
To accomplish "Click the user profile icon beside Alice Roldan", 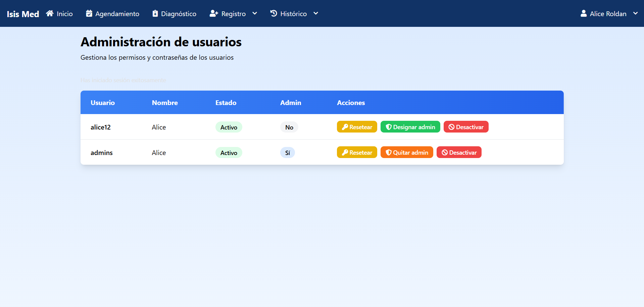I will point(584,13).
